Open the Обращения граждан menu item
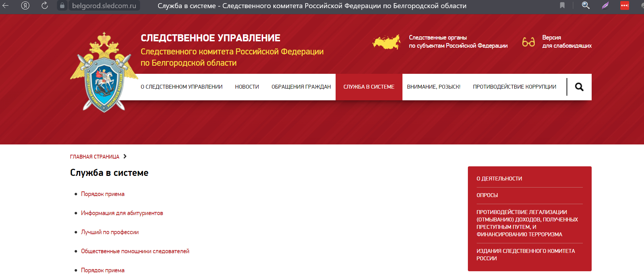644x279 pixels. click(x=301, y=87)
